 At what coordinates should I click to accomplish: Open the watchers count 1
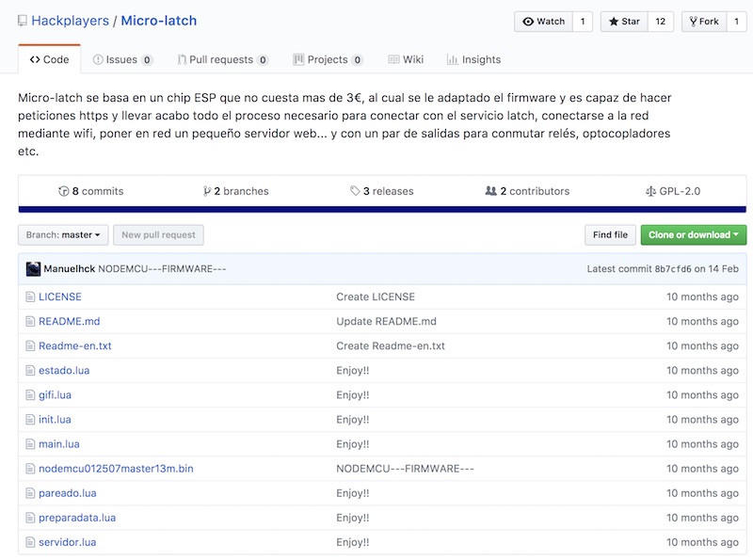point(583,22)
